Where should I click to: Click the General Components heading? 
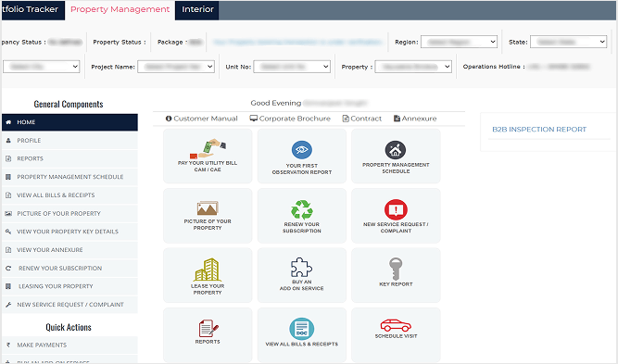coord(69,105)
